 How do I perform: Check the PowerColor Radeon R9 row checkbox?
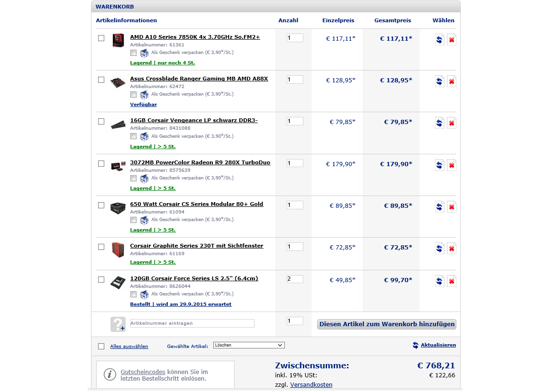[101, 163]
